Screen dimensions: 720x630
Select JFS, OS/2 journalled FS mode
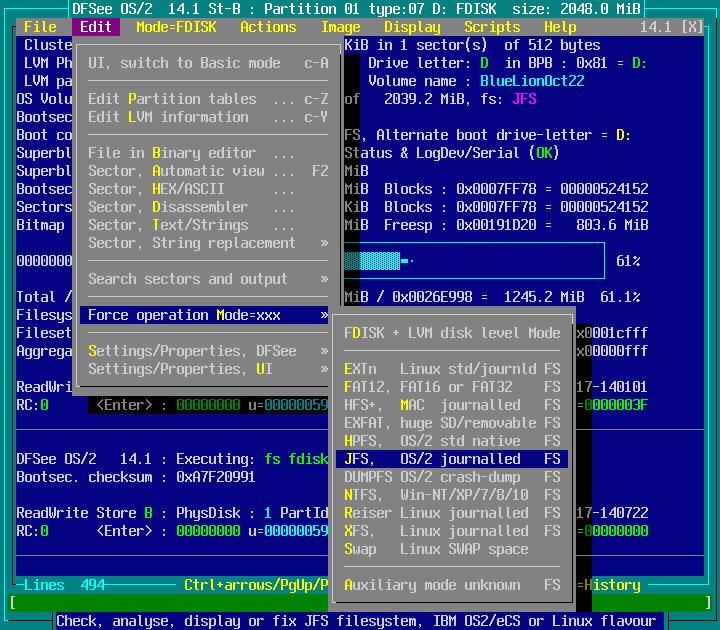point(452,459)
